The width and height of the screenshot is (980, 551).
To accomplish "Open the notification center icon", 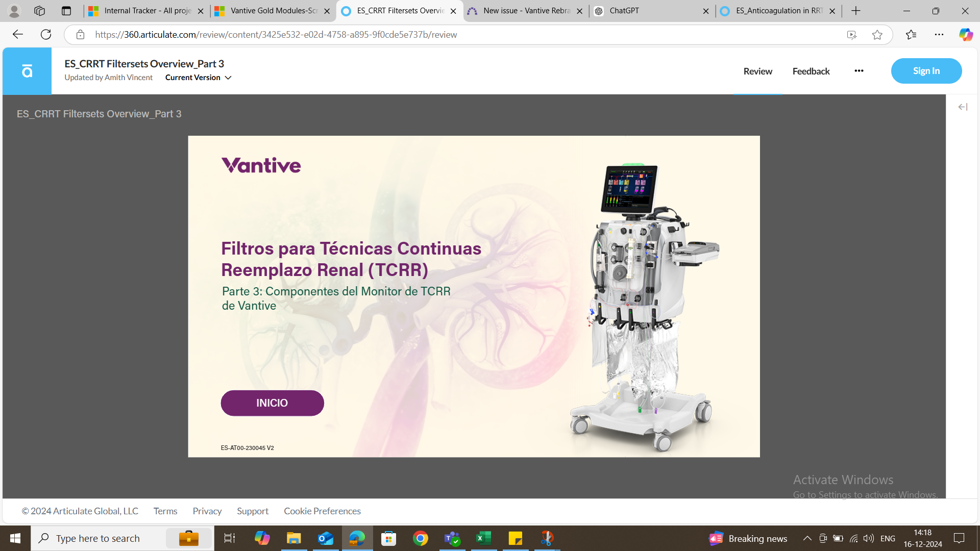I will click(960, 538).
